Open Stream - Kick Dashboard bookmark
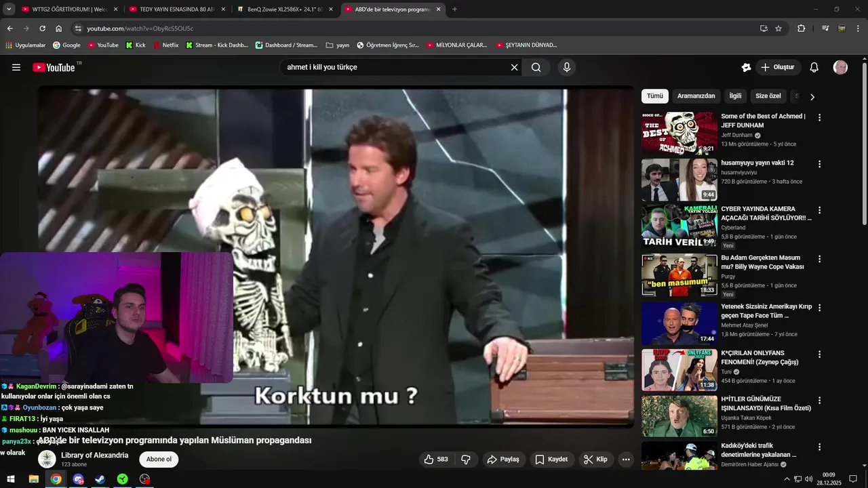This screenshot has width=868, height=488. (x=216, y=45)
